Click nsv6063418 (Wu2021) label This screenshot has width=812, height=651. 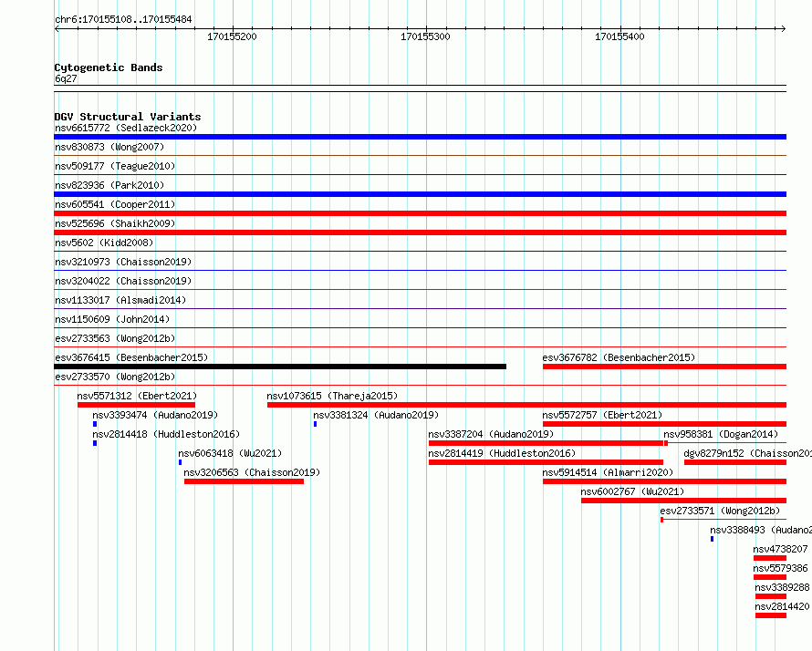coord(230,453)
